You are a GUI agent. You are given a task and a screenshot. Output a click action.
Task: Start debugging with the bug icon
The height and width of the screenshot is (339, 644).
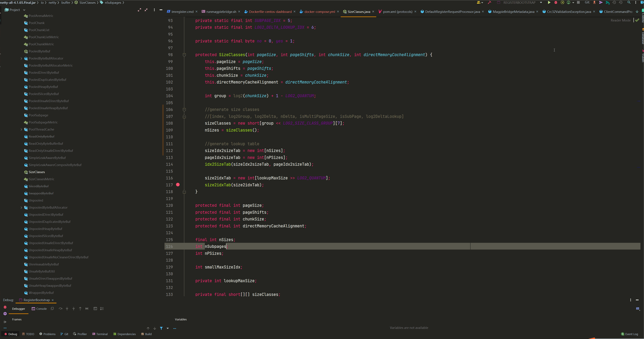[555, 3]
